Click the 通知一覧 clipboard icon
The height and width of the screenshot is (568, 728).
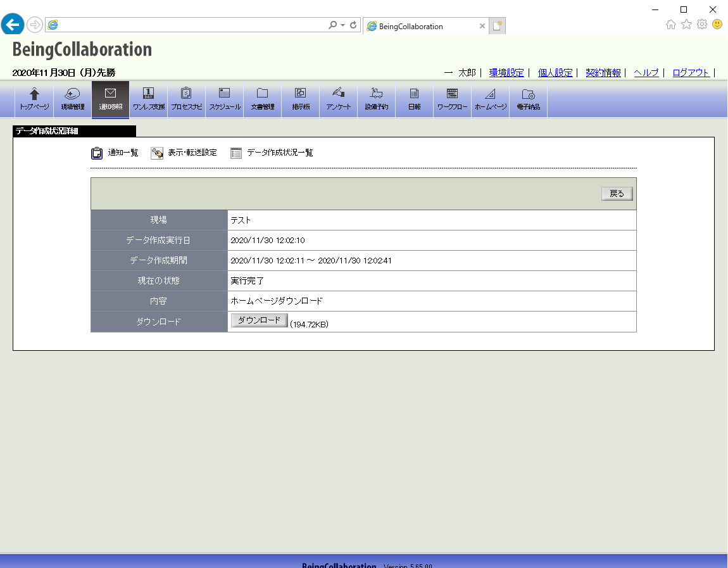pos(97,153)
